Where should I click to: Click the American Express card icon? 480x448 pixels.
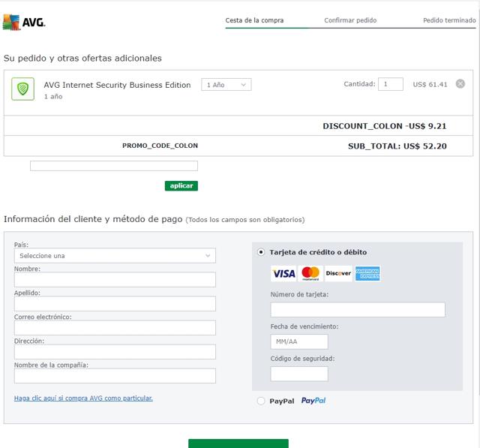[x=367, y=273]
